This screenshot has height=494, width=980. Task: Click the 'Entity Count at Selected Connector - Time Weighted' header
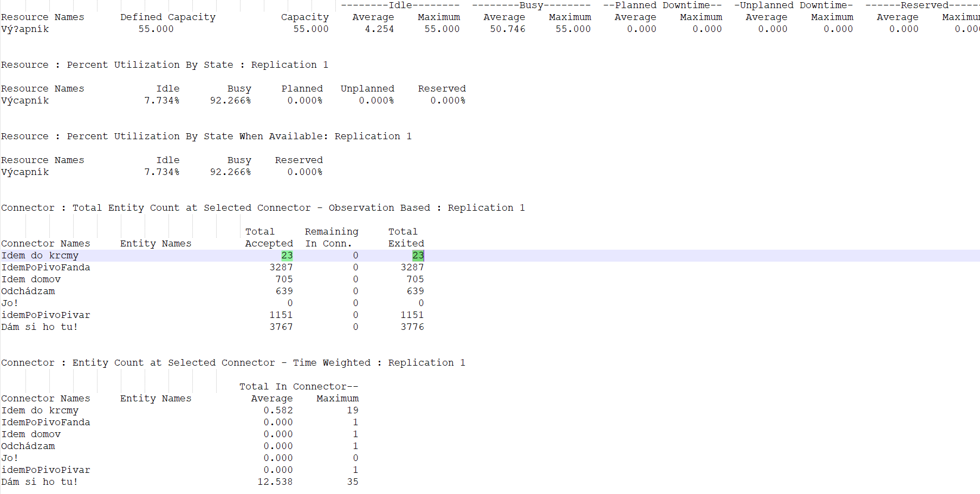pos(171,362)
